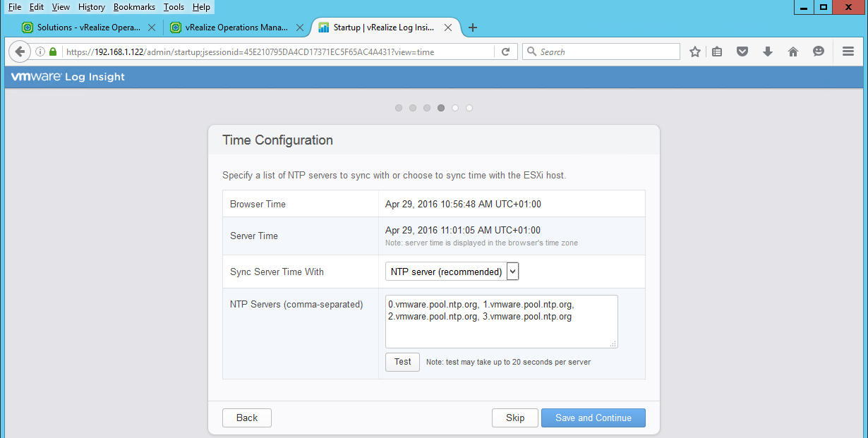868x438 pixels.
Task: Switch to Solutions - vRealize Operations tab
Action: pyautogui.click(x=89, y=28)
